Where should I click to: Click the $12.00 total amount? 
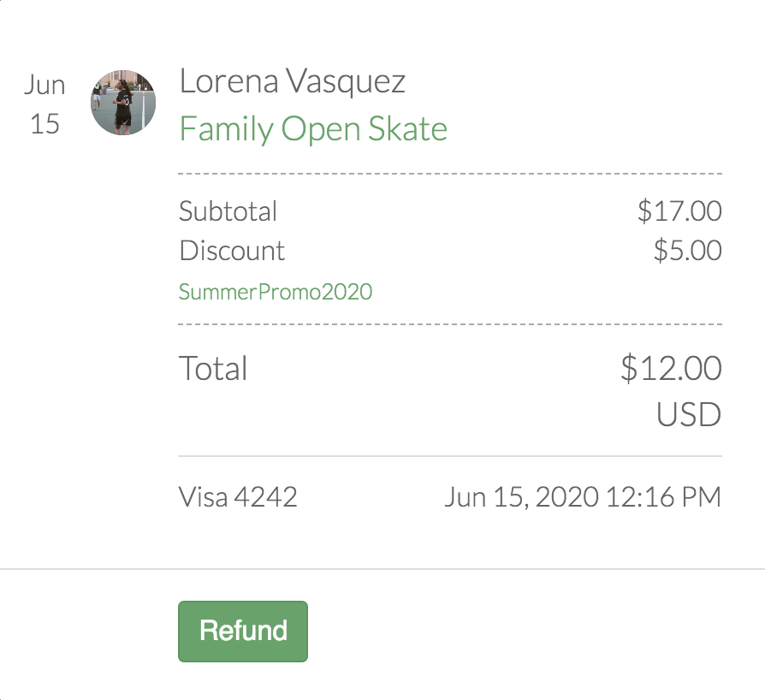[671, 369]
